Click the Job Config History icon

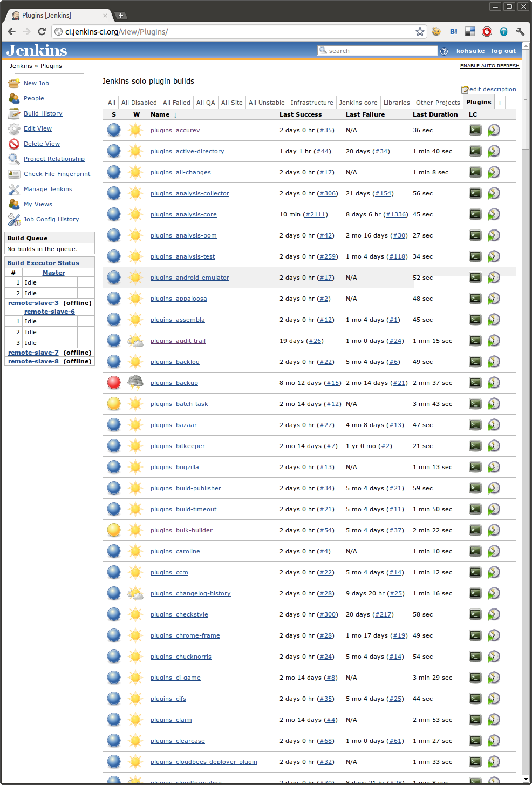pos(14,219)
